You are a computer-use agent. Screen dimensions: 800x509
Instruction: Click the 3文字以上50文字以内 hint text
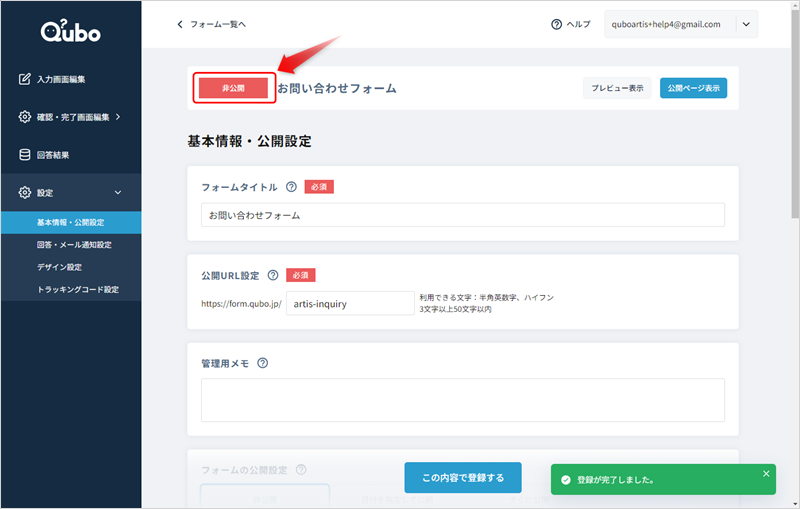click(x=455, y=309)
